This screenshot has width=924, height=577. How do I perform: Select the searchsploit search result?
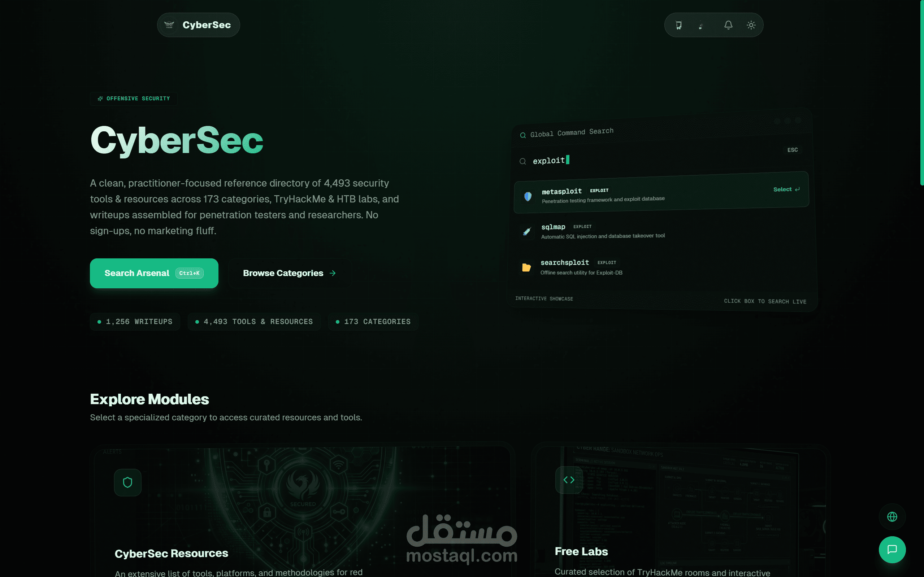tap(661, 267)
